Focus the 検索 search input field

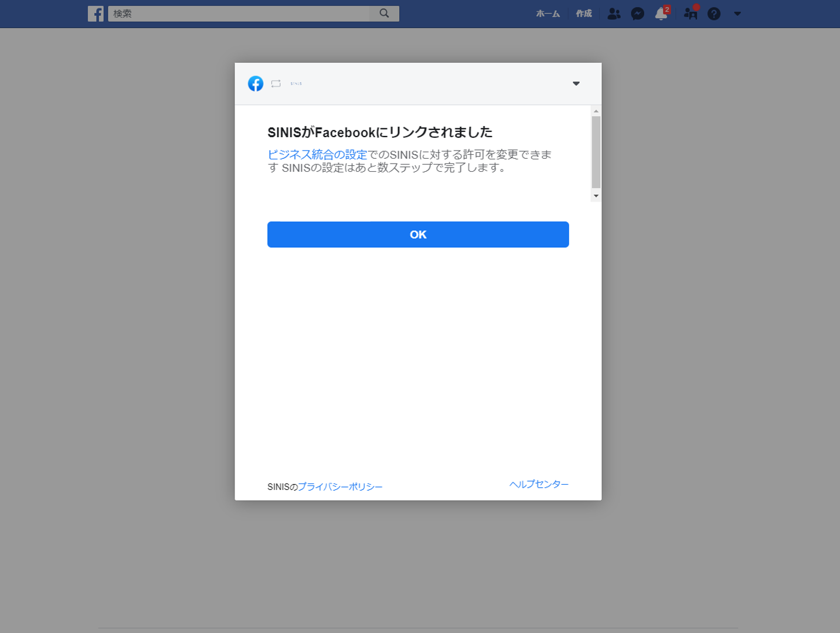(x=240, y=13)
